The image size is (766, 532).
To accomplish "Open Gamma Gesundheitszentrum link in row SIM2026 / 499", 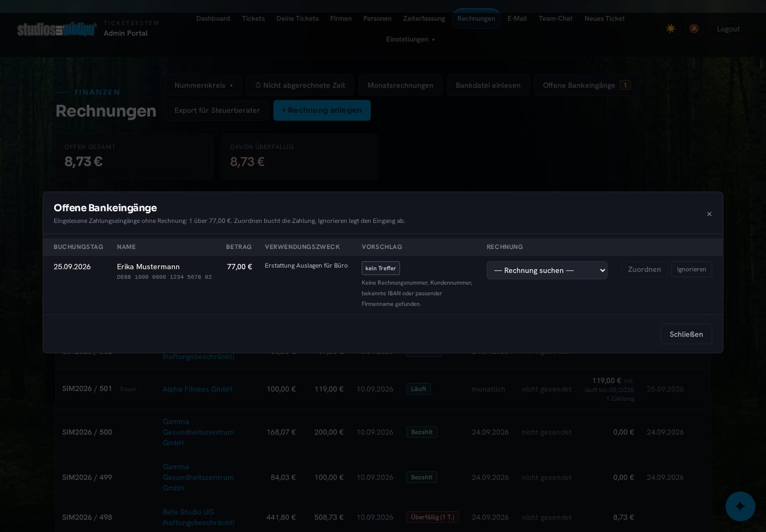I will (198, 477).
